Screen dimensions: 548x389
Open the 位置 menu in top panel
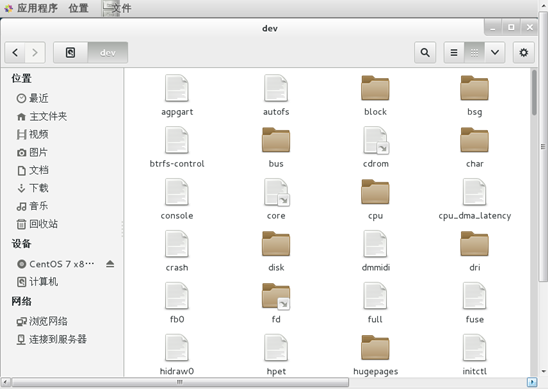click(x=78, y=8)
